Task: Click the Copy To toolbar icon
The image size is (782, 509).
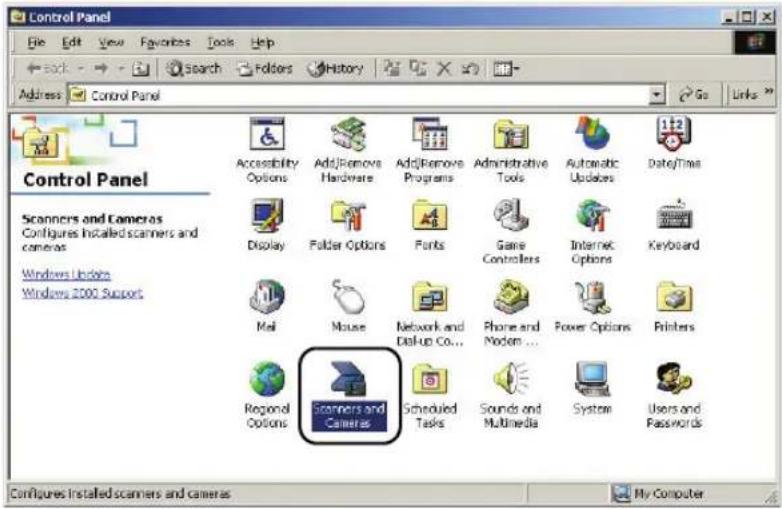Action: (418, 68)
